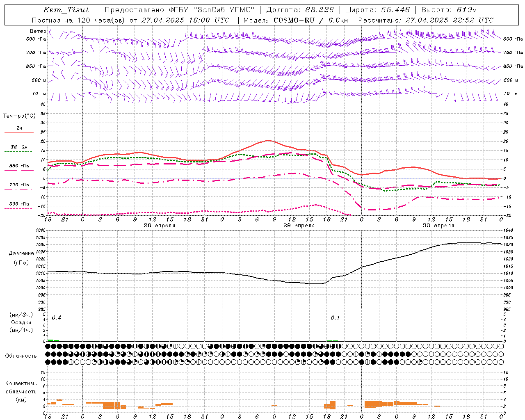Click the dash-dot line sample under the 700 гПа legend
Screen dimensions: 525x420
18,189
